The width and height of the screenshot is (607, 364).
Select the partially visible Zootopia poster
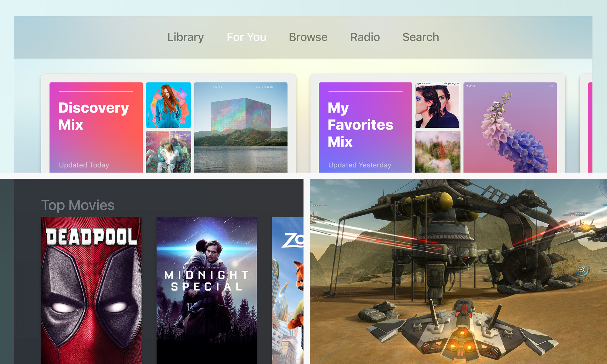click(x=288, y=290)
